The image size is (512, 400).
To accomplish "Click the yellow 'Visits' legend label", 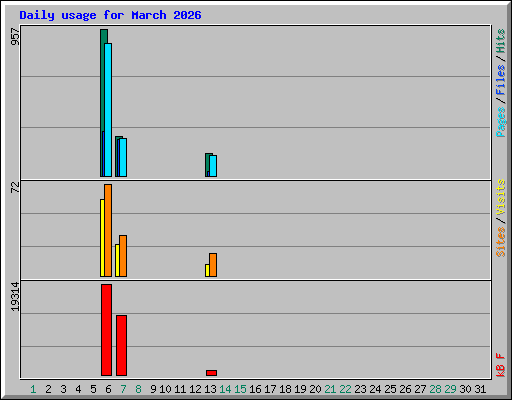I will click(501, 197).
